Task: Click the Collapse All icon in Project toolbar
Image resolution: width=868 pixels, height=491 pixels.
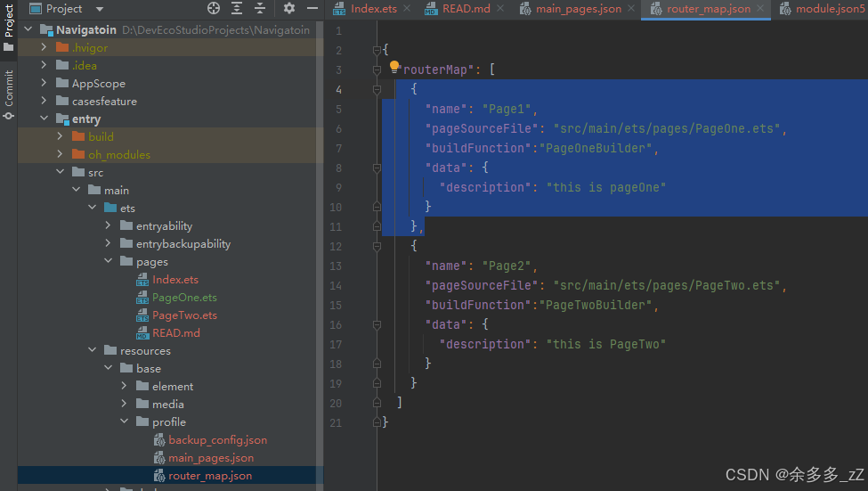Action: [260, 8]
